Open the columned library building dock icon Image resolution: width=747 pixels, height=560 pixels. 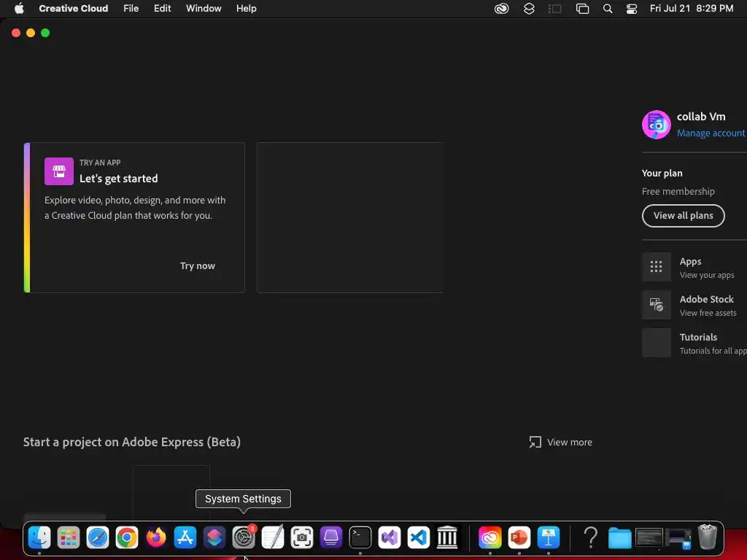coord(447,537)
